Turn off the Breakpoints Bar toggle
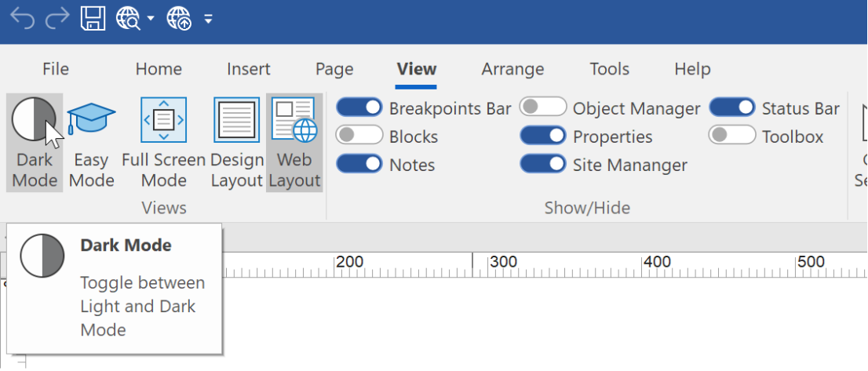Viewport: 868px width, 371px height. (x=359, y=107)
